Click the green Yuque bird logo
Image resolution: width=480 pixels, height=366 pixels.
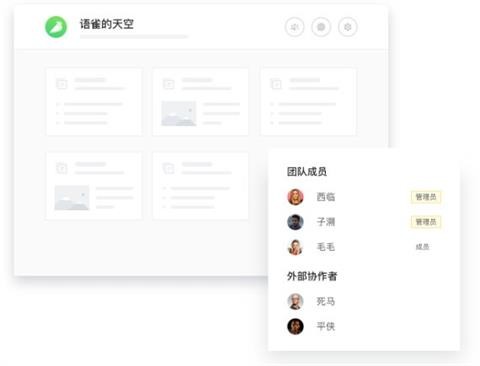coord(56,27)
